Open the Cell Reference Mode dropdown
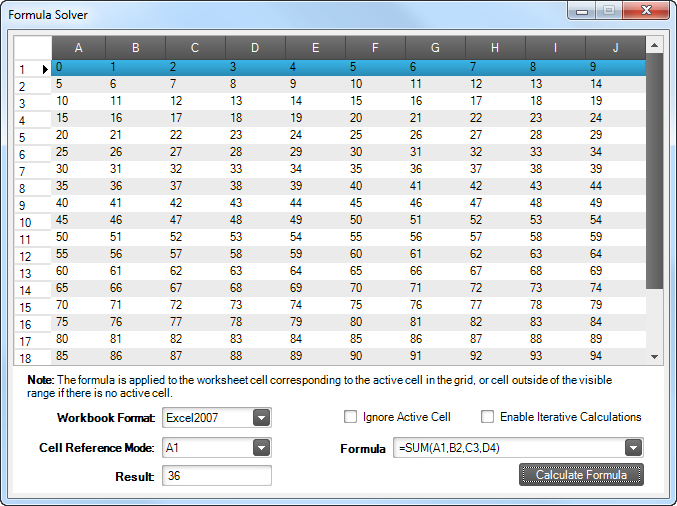This screenshot has height=506, width=677. coord(261,448)
